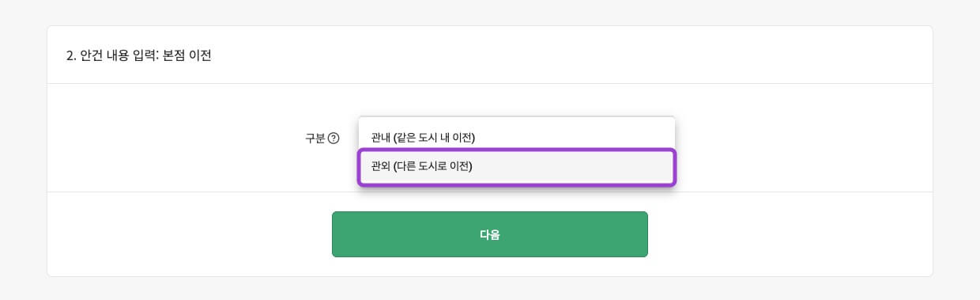
Task: Select the entry labeled 같은 도시 내 이전
Action: pos(517,137)
